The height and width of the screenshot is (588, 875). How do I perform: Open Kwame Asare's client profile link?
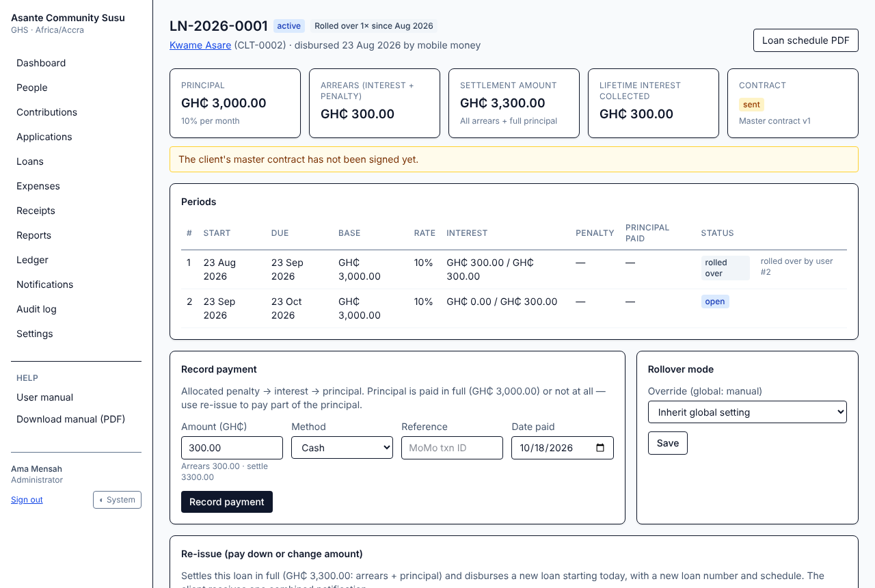200,45
